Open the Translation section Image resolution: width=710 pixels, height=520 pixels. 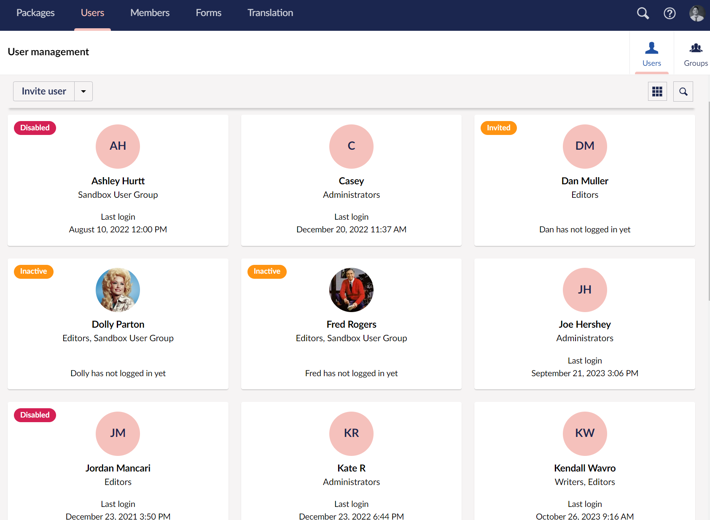click(x=270, y=13)
